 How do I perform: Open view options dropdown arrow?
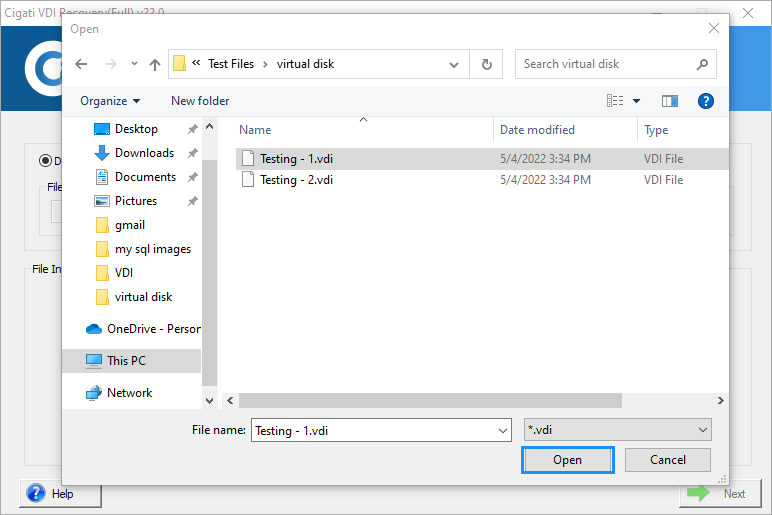(x=636, y=101)
